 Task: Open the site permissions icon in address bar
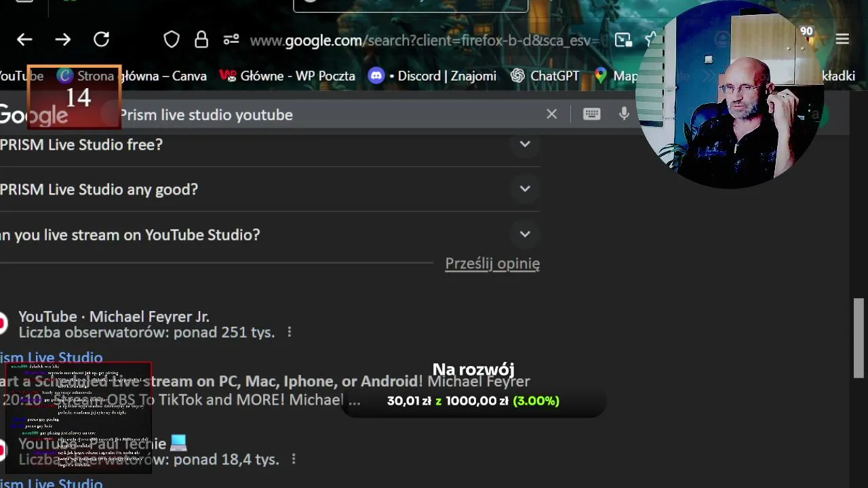231,39
